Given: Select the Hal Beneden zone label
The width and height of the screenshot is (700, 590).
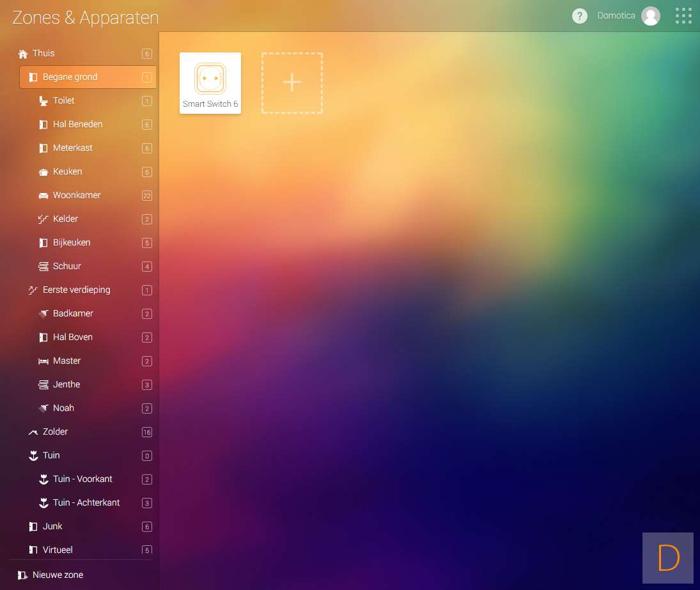Looking at the screenshot, I should click(x=78, y=125).
